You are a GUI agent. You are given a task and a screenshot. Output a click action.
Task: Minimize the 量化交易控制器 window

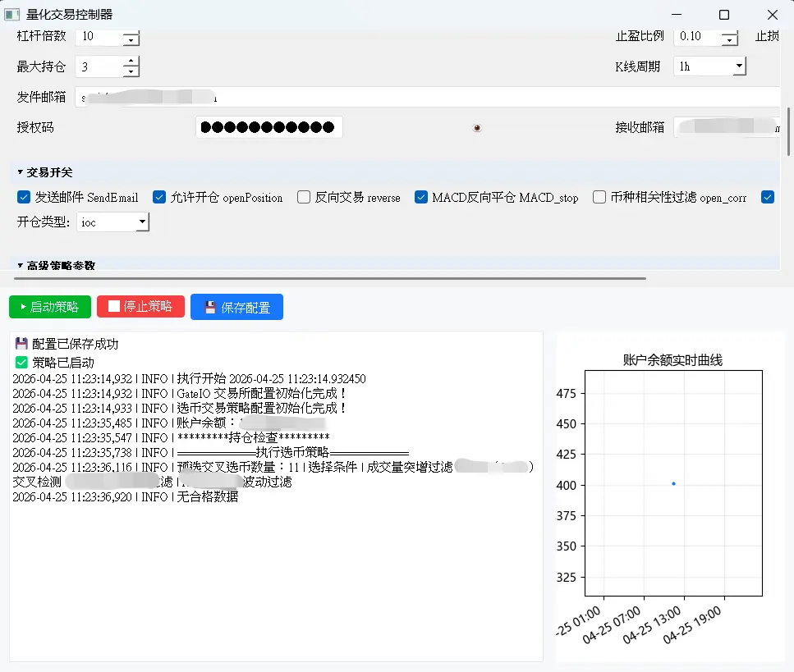click(x=677, y=15)
